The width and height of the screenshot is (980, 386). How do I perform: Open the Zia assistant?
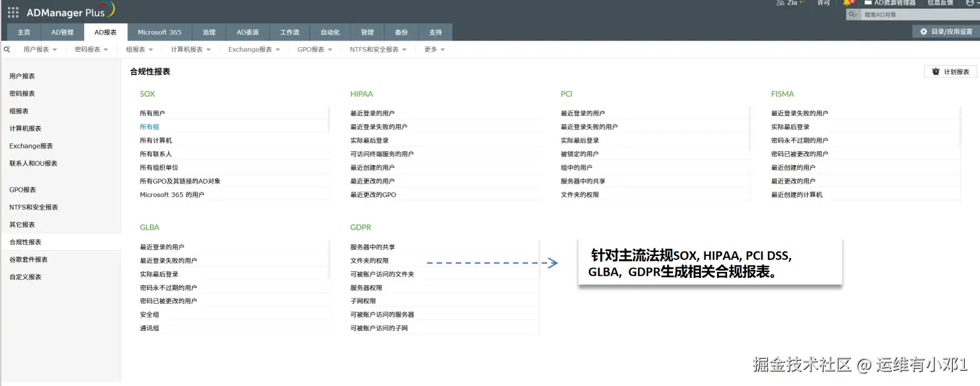point(790,3)
